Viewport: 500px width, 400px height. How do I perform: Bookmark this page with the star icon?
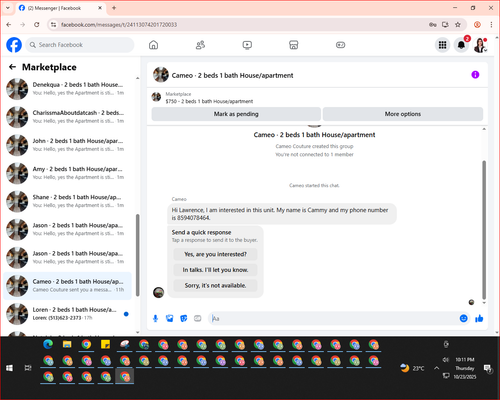click(x=458, y=25)
